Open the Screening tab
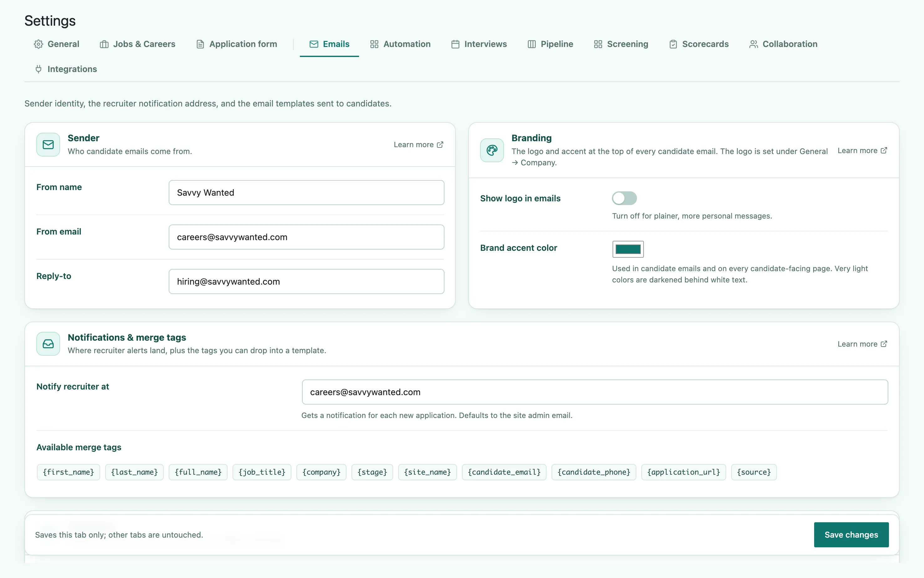924x578 pixels. [621, 44]
